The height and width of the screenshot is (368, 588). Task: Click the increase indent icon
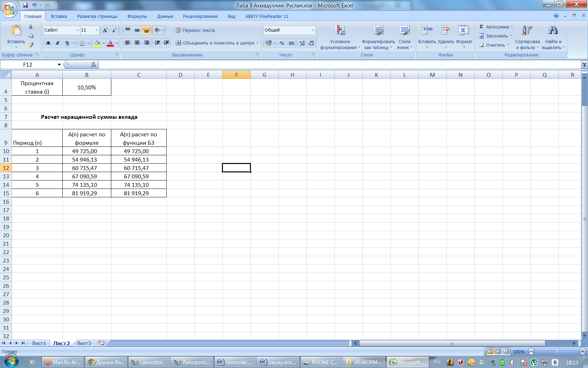pos(167,43)
